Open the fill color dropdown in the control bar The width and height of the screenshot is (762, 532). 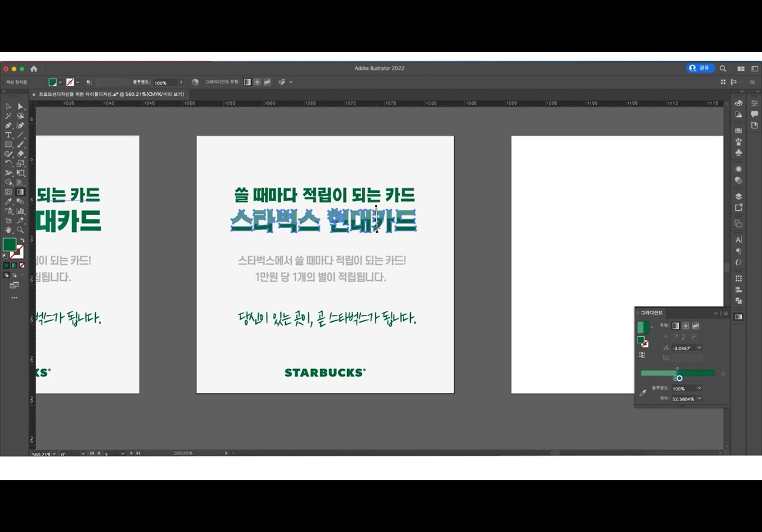[x=60, y=82]
